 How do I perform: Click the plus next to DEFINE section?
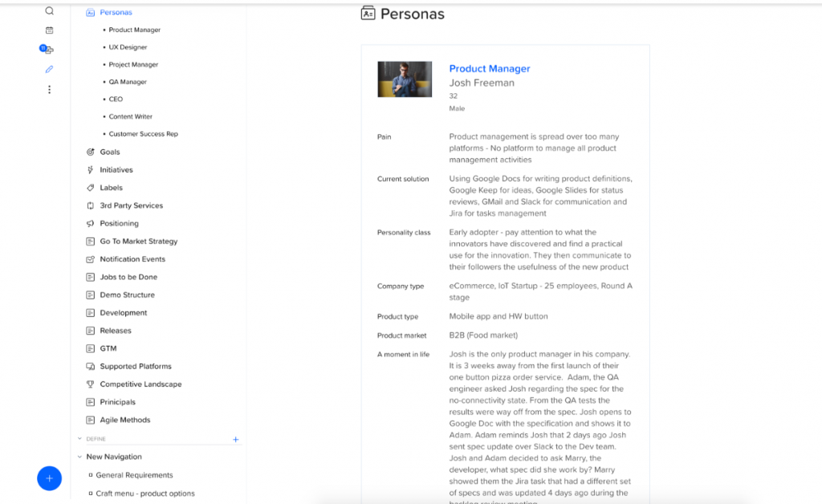coord(235,439)
